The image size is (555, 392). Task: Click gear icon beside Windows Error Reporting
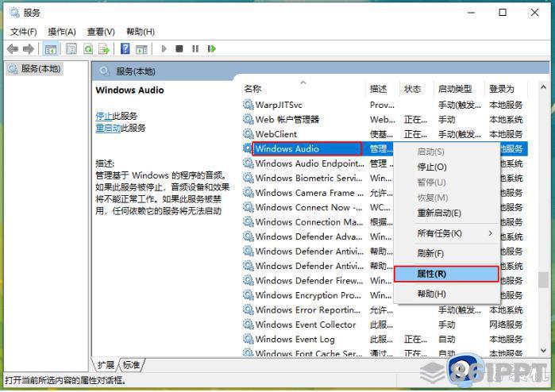click(248, 310)
